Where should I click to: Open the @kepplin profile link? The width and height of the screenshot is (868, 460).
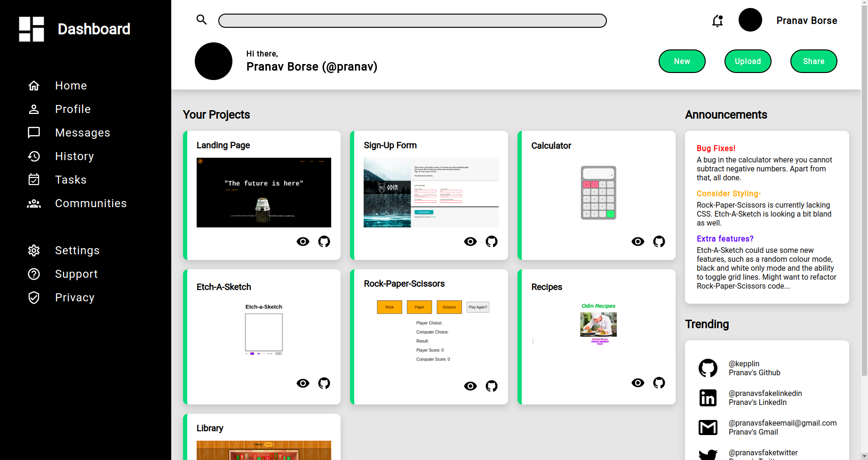pyautogui.click(x=743, y=363)
